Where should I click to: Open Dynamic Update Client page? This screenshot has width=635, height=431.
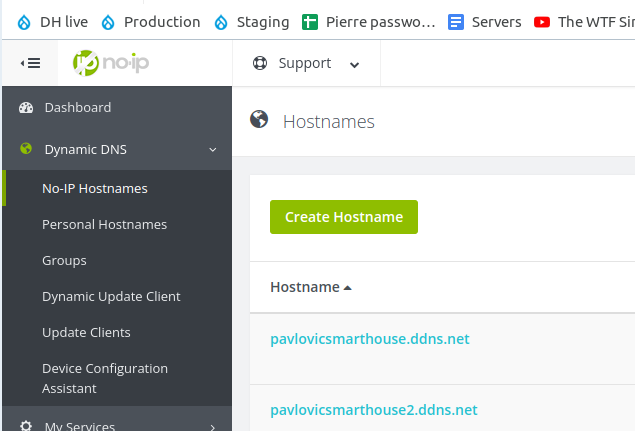pyautogui.click(x=111, y=296)
